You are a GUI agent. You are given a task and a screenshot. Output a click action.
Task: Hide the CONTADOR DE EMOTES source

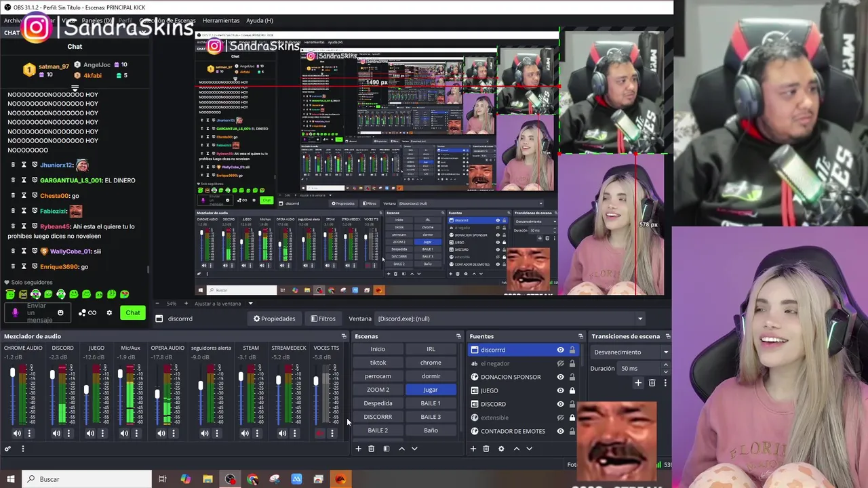560,431
